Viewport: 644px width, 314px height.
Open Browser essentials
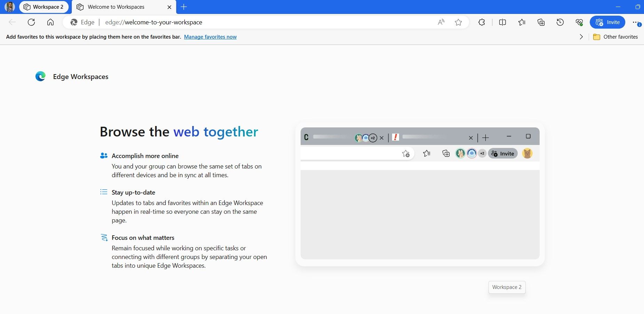(579, 22)
